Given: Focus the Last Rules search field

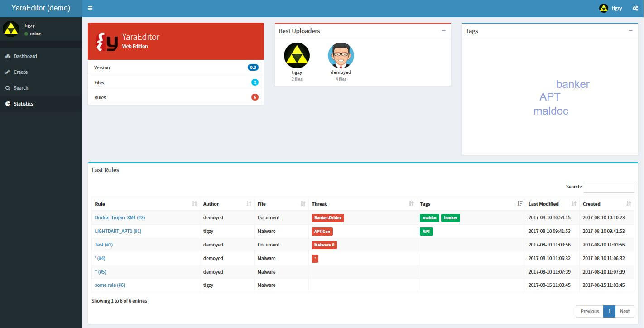Looking at the screenshot, I should [609, 187].
